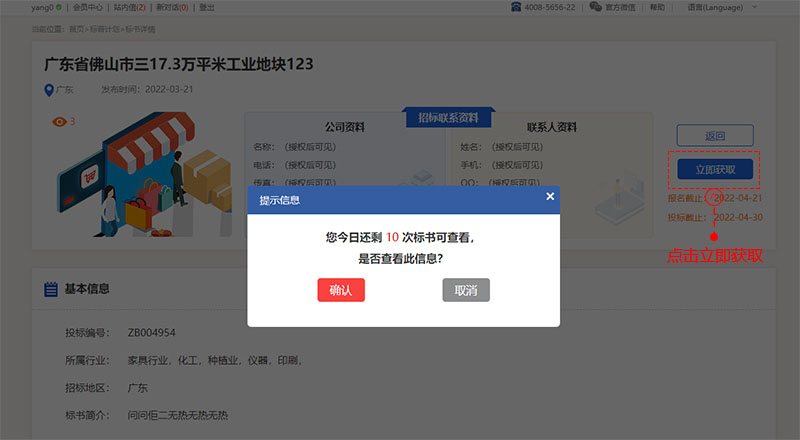Open 会员中心 in top bar
800x440 pixels.
88,7
